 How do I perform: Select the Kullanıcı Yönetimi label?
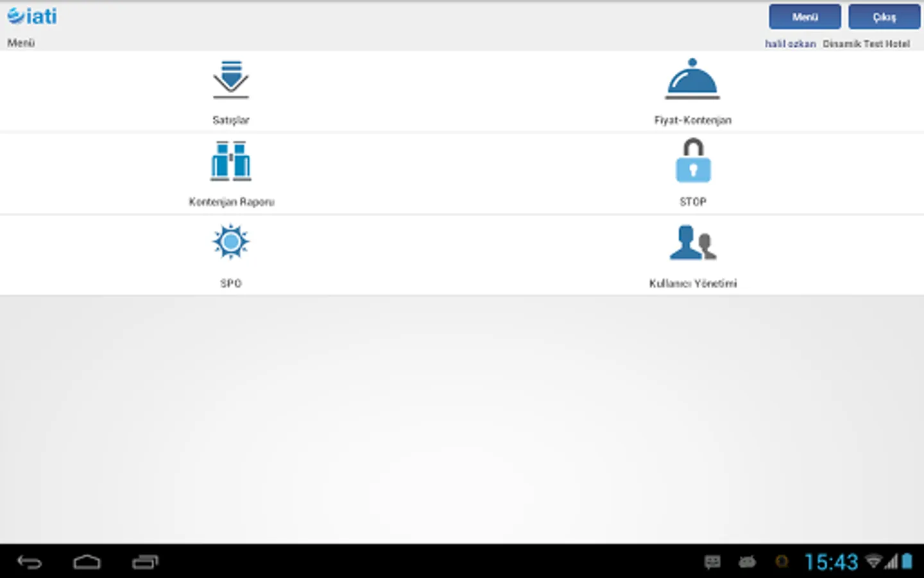click(x=693, y=283)
